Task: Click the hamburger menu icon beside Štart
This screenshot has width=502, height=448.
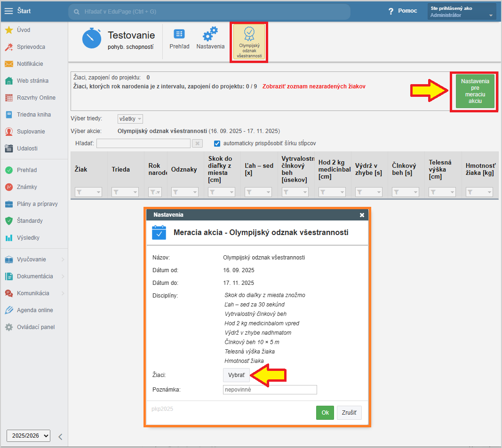Action: [x=9, y=11]
